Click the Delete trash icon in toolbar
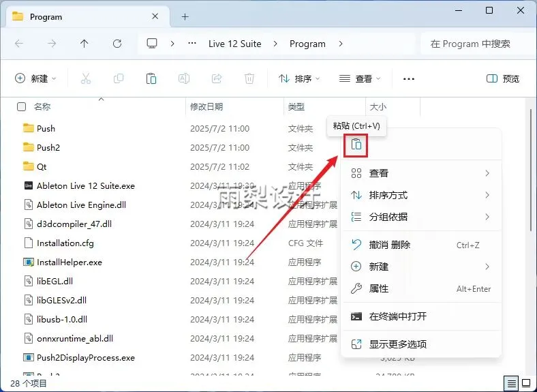The image size is (537, 392). click(249, 78)
